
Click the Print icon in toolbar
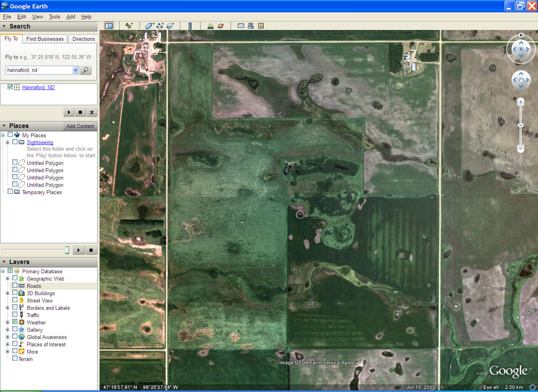pos(251,26)
